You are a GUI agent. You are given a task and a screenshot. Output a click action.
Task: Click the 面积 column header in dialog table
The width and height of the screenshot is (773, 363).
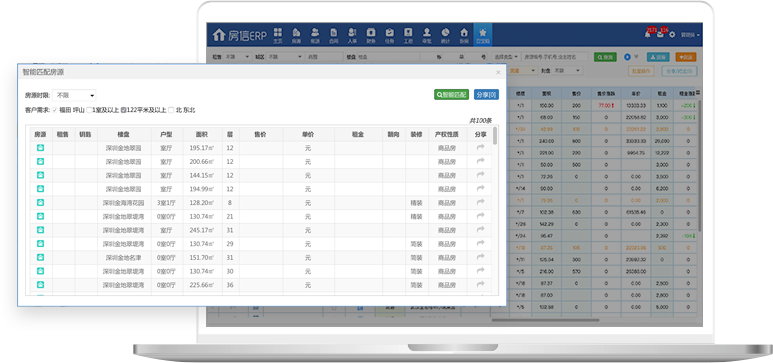(202, 134)
